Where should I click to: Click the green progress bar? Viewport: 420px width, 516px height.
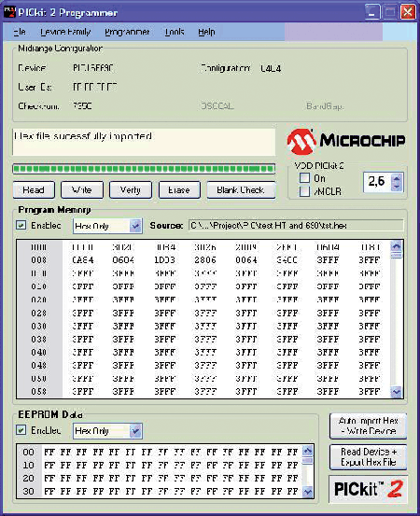point(144,169)
